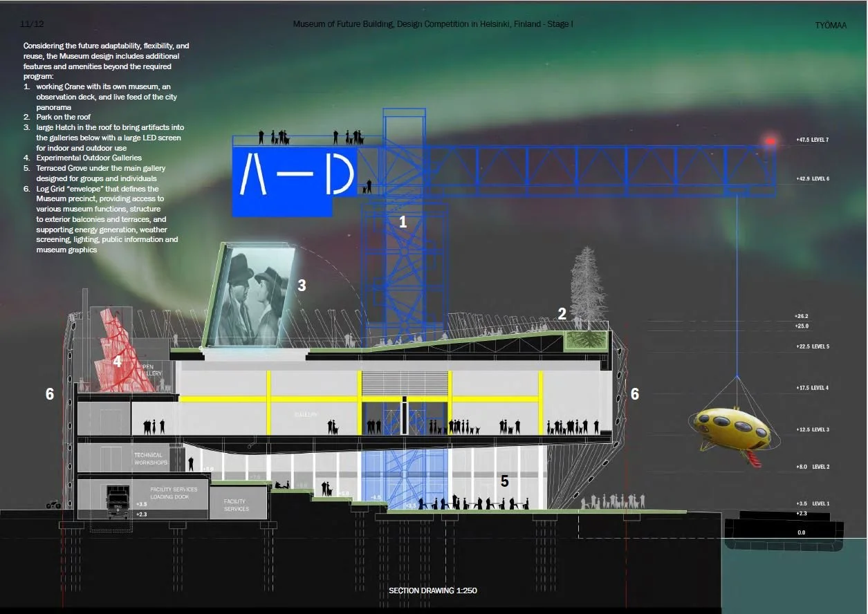Click the "+17.5 LEVEL 4" elevation label

click(813, 388)
